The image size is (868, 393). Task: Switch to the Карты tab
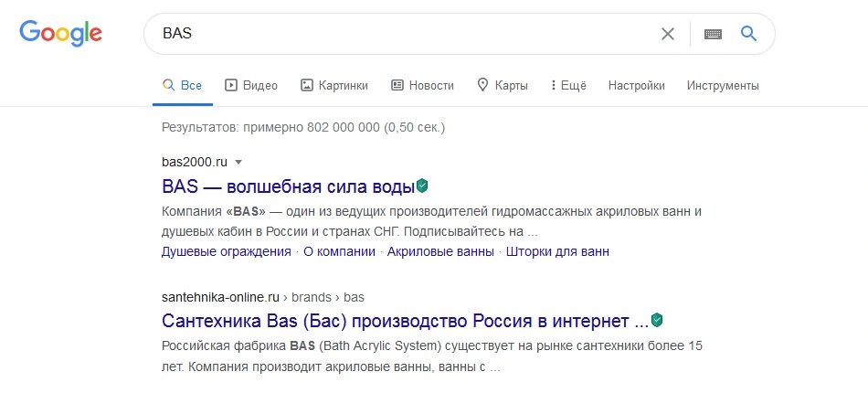(x=503, y=85)
